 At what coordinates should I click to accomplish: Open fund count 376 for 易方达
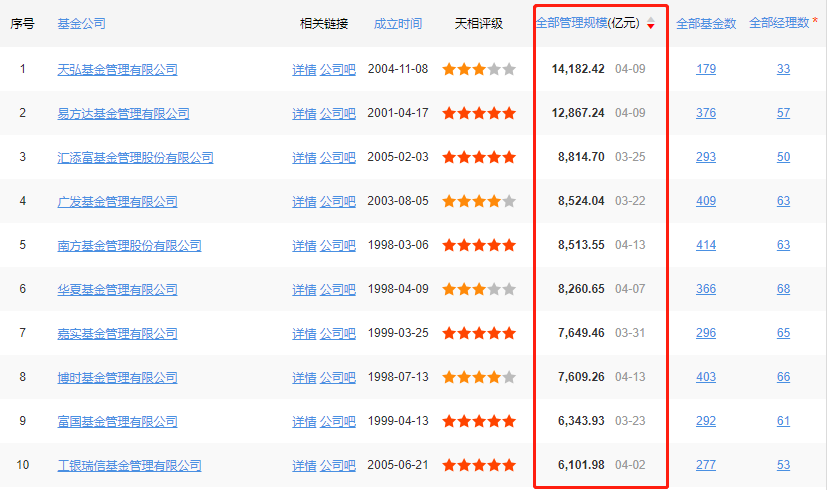[706, 113]
